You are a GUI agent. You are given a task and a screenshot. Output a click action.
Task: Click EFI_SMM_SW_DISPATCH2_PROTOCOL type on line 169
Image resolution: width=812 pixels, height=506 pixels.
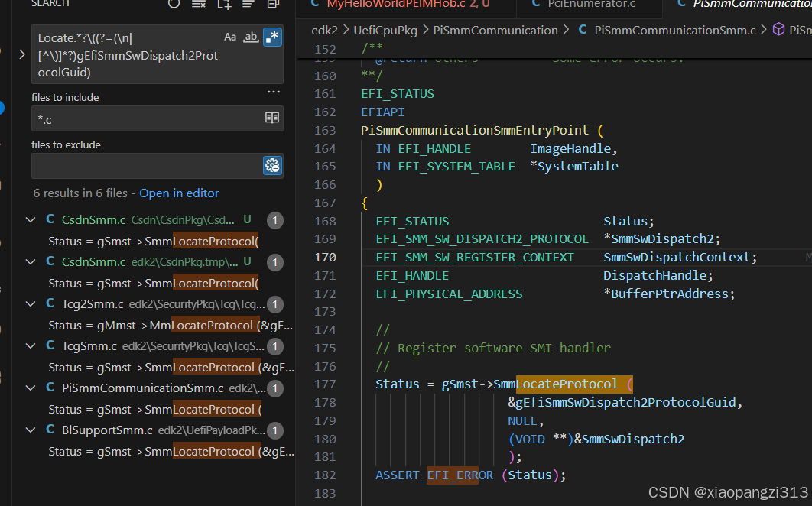[x=482, y=239]
